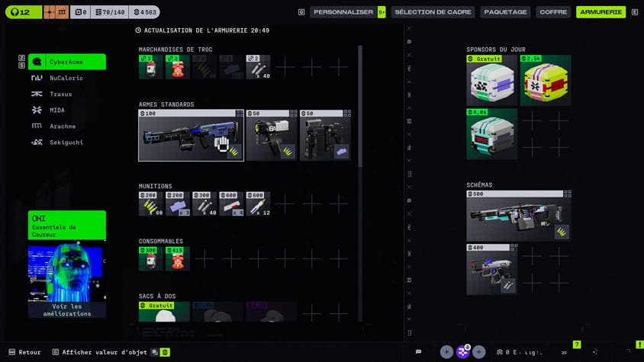Open the MIDA faction store

[57, 110]
